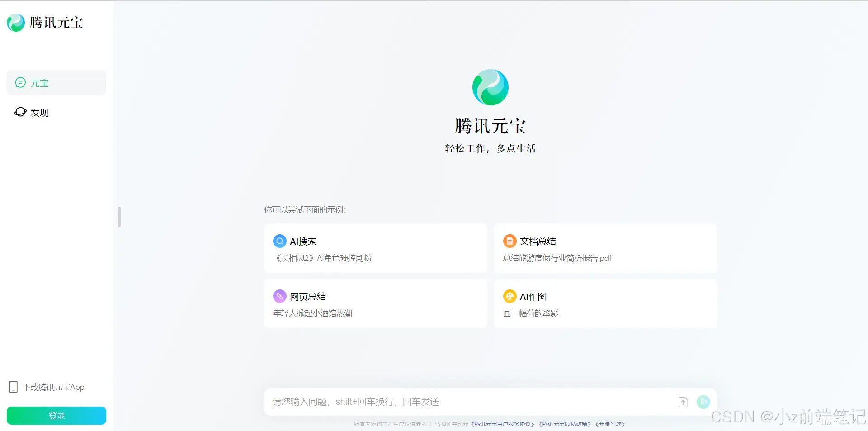Select the 网页总结 example card

376,303
